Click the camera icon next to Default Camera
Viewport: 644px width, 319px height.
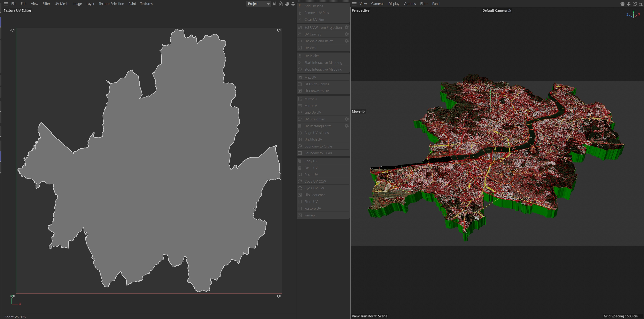point(509,10)
